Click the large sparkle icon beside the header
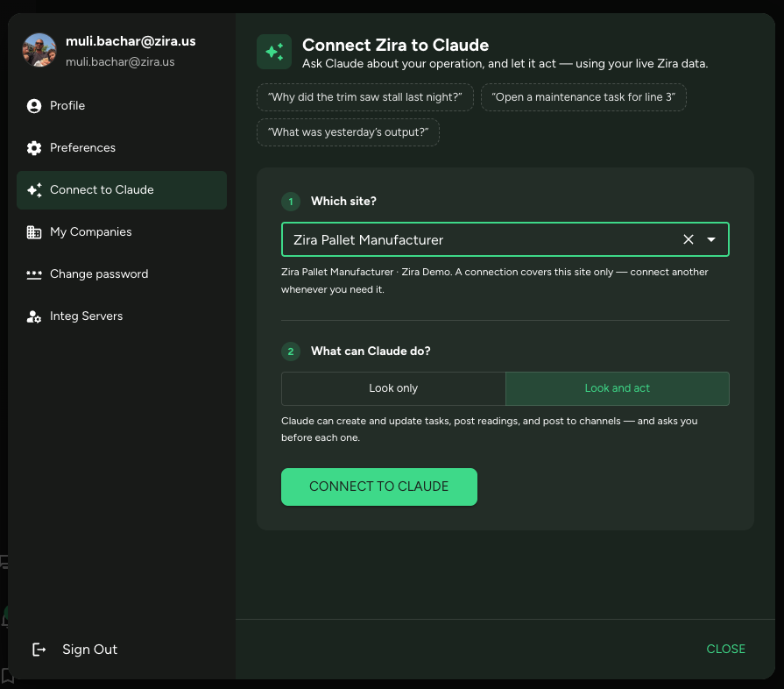The width and height of the screenshot is (784, 689). point(274,52)
